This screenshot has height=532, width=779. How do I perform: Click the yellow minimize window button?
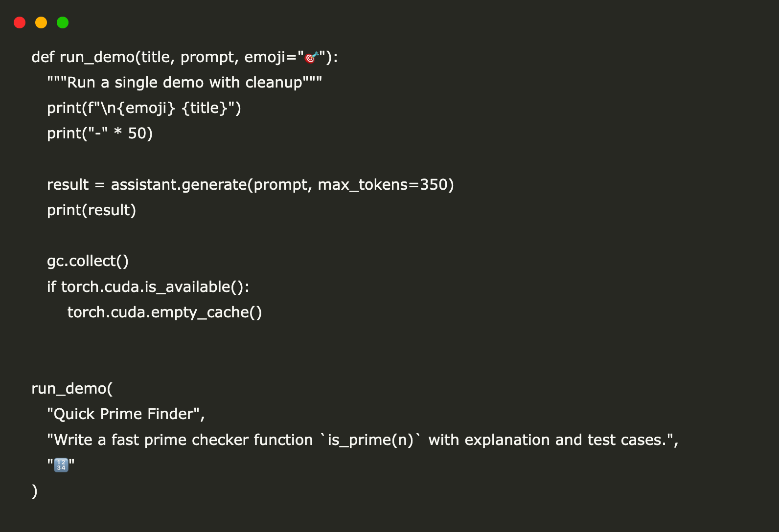pyautogui.click(x=41, y=22)
